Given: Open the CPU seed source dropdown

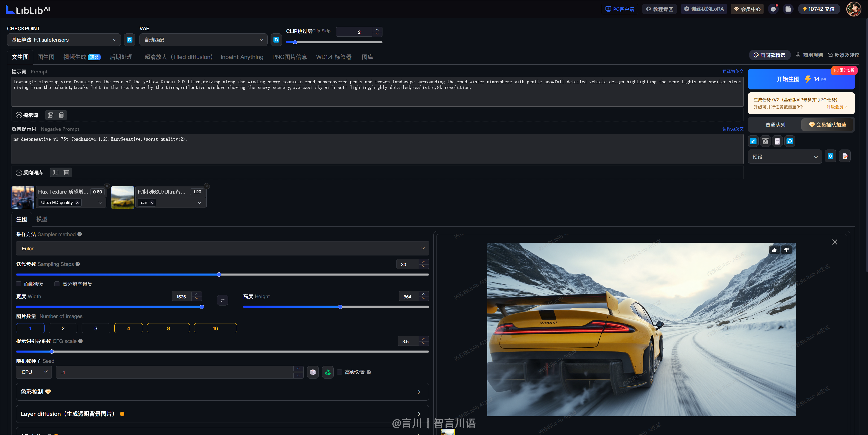Looking at the screenshot, I should (34, 372).
